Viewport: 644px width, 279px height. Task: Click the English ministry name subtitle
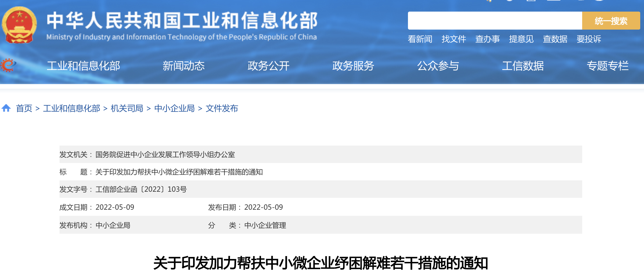tap(181, 37)
